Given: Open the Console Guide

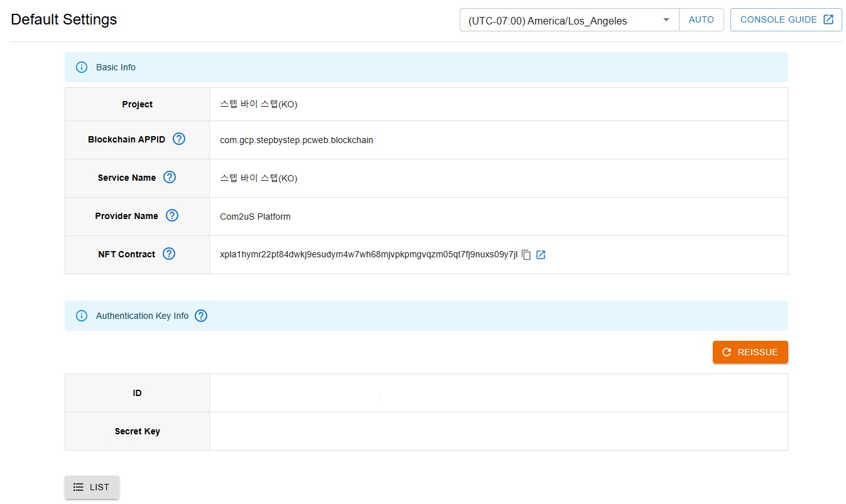Looking at the screenshot, I should (786, 19).
